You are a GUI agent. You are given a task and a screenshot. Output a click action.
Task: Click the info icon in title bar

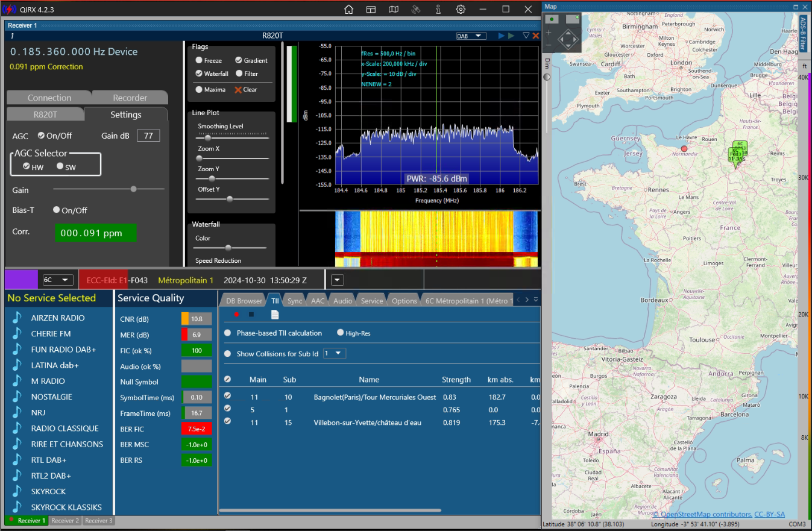[x=438, y=9]
